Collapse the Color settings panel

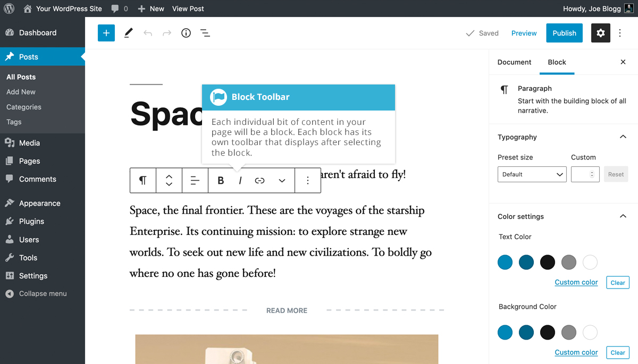pyautogui.click(x=623, y=216)
